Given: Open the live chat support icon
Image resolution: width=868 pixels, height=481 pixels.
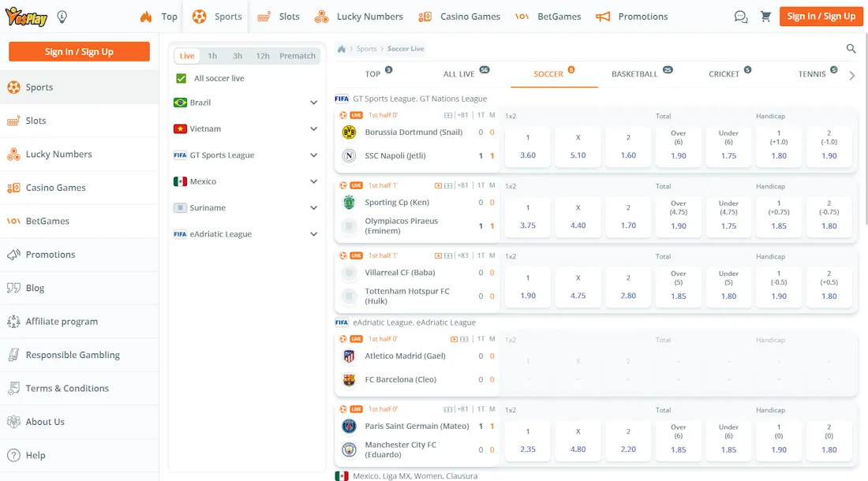Looking at the screenshot, I should [740, 16].
